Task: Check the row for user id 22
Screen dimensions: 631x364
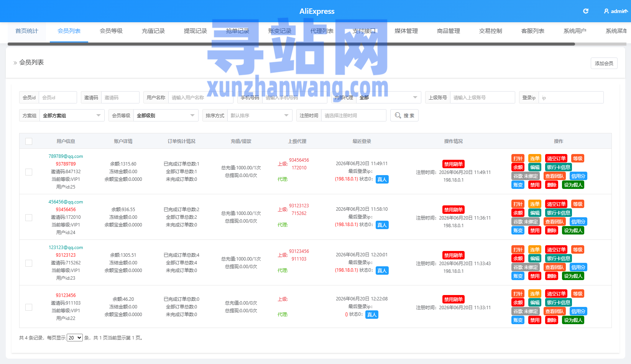Action: coord(29,307)
